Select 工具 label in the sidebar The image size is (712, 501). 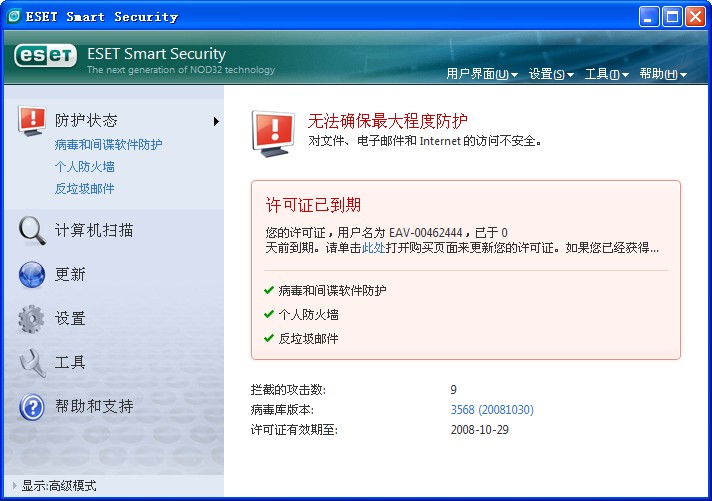pos(70,362)
